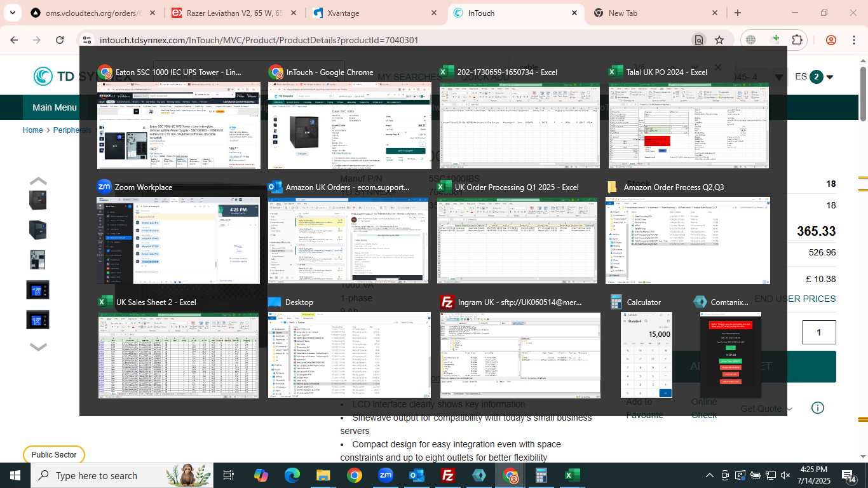This screenshot has width=868, height=488.
Task: Select the UK Order Processing Q1 2025 Excel window
Action: tap(518, 240)
